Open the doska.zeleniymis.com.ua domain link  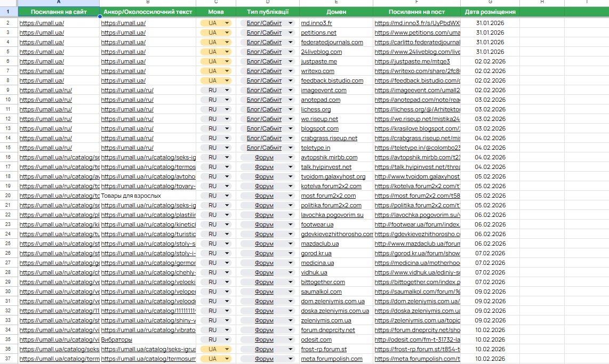tap(335, 311)
